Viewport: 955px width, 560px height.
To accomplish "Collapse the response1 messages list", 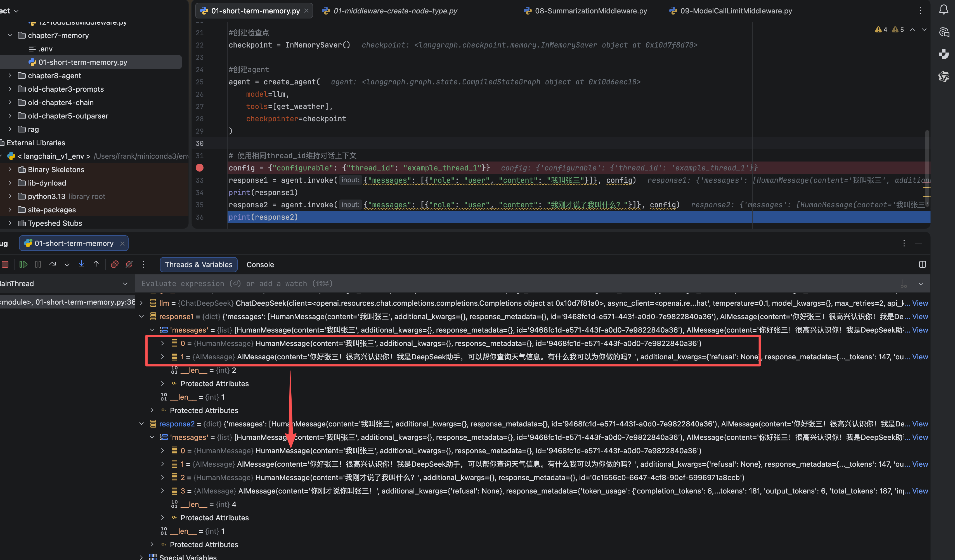I will [152, 330].
